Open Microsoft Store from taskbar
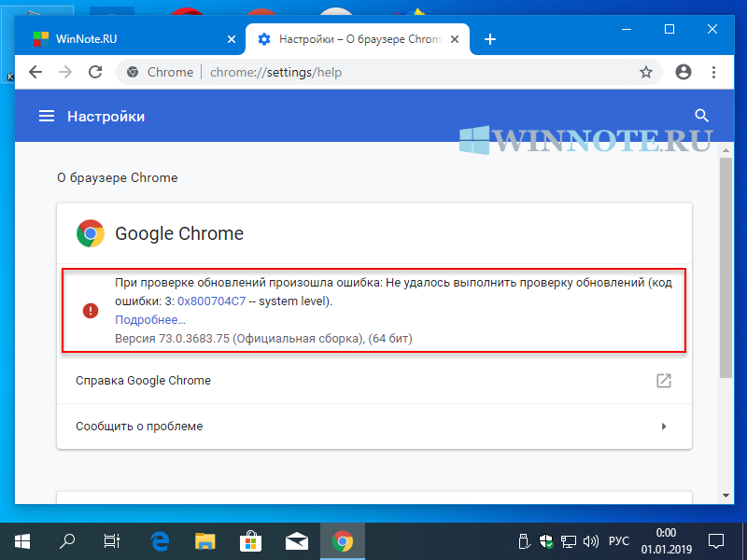747x560 pixels. 250,541
